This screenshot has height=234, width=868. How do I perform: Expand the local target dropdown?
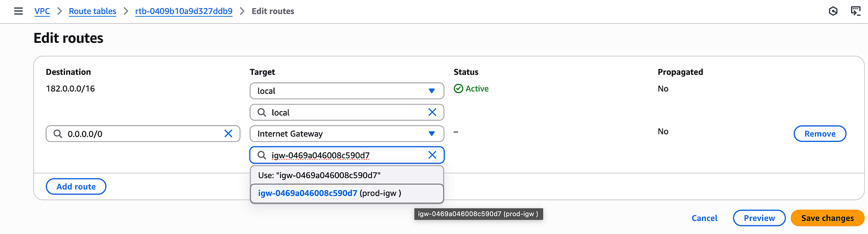(x=347, y=91)
